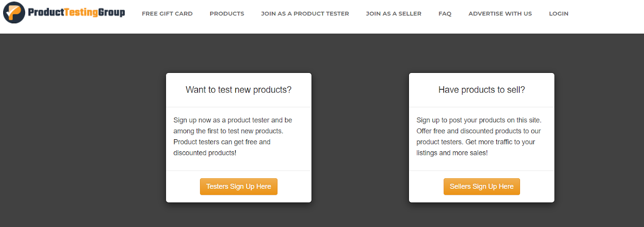Go to the Products menu item
644x227 pixels.
pos(227,14)
